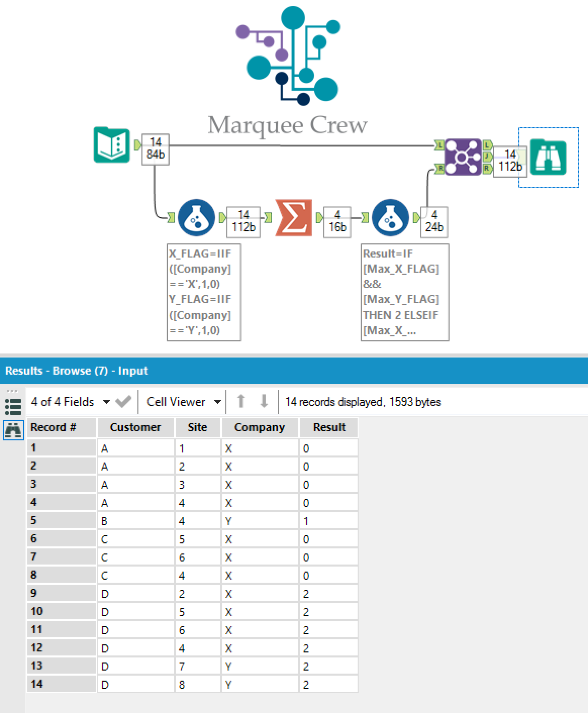Viewport: 588px width, 713px height.
Task: Click the Text Input output anchor
Action: tap(137, 145)
